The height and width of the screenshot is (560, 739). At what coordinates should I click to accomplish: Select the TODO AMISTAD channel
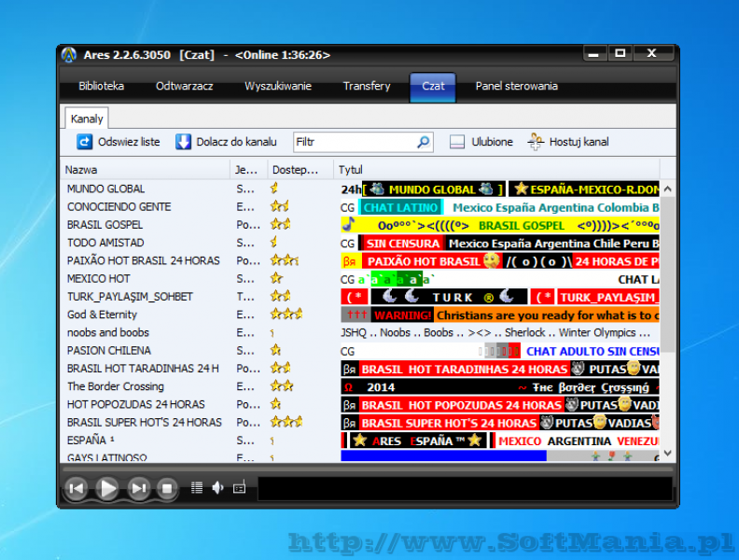[105, 243]
